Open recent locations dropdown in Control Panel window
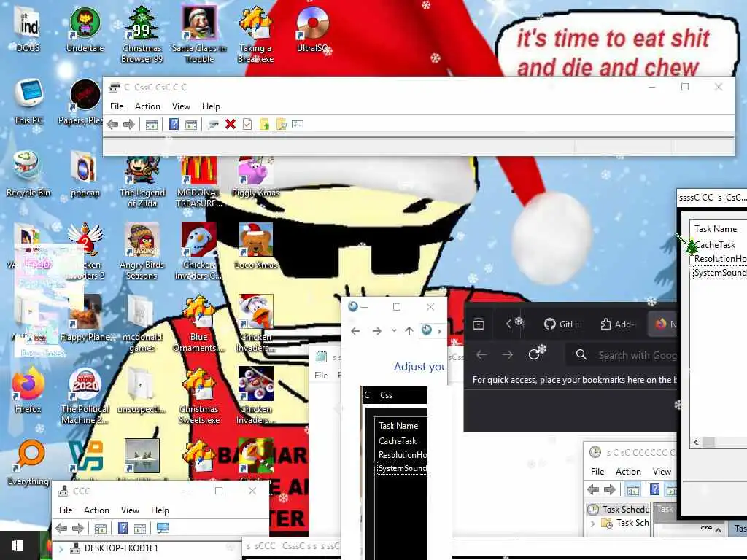Image resolution: width=747 pixels, height=560 pixels. pyautogui.click(x=394, y=330)
